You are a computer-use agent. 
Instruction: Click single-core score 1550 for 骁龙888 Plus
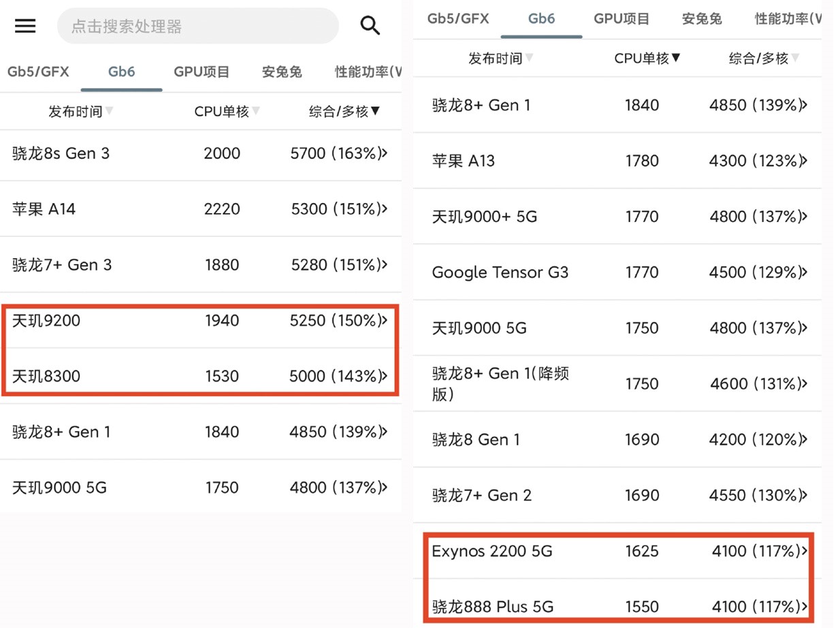click(x=642, y=607)
